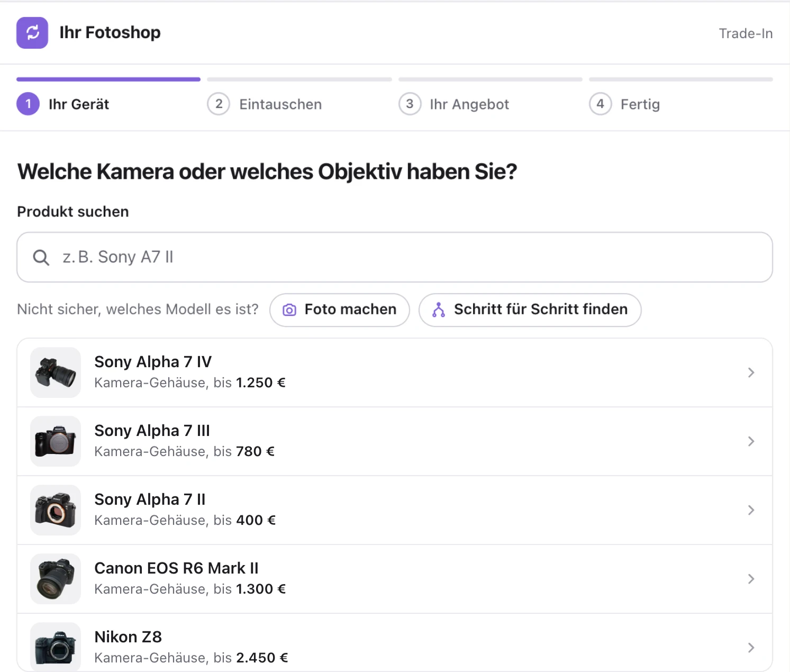Image resolution: width=790 pixels, height=672 pixels.
Task: Click the price text bis 1.300 €
Action: [250, 589]
